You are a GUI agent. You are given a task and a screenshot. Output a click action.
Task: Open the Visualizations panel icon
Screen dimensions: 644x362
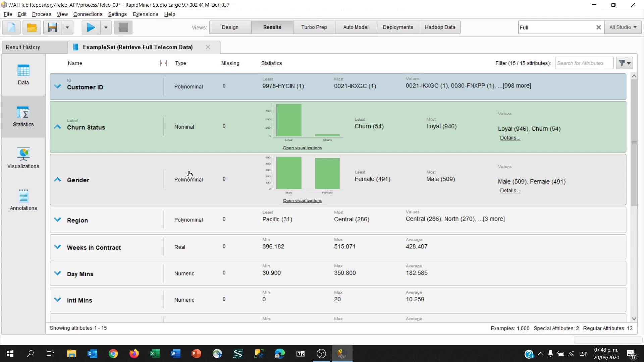[23, 158]
